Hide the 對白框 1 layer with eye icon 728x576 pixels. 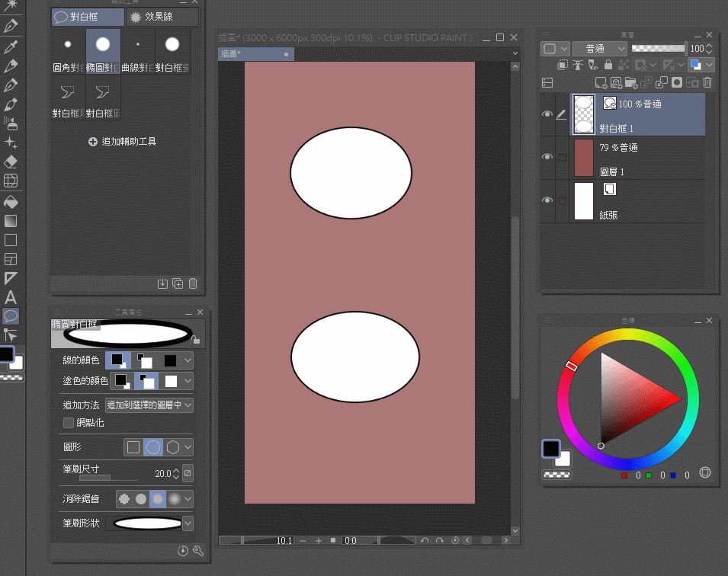tap(547, 114)
